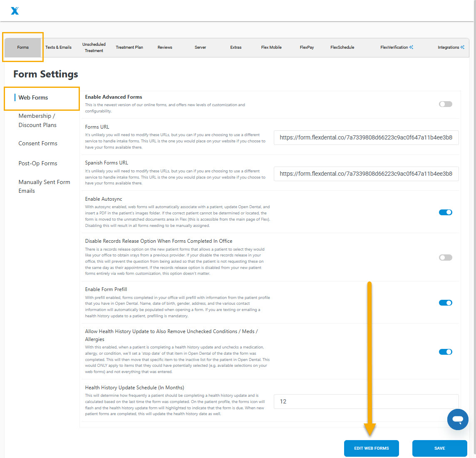Select the Forms tab
The image size is (476, 458).
[x=23, y=47]
